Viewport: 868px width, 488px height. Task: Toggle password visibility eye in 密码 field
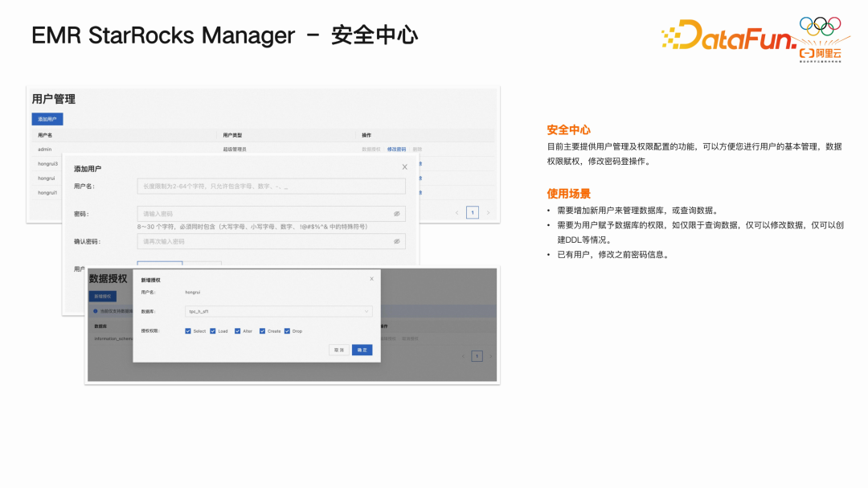(x=397, y=214)
